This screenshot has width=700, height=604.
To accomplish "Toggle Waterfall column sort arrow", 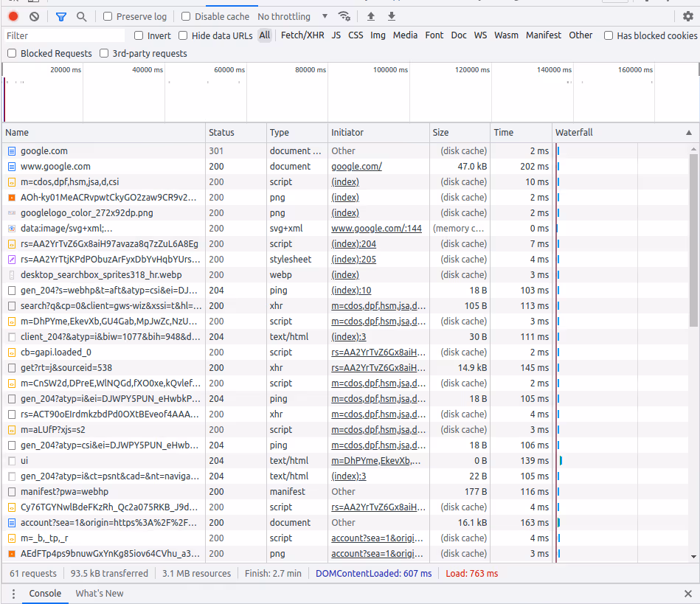I will pyautogui.click(x=689, y=133).
